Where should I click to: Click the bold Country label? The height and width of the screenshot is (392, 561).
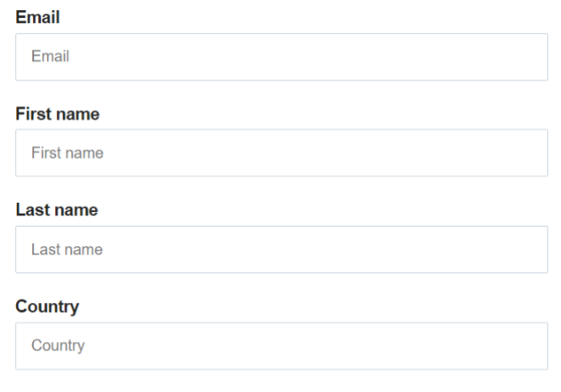[x=48, y=307]
